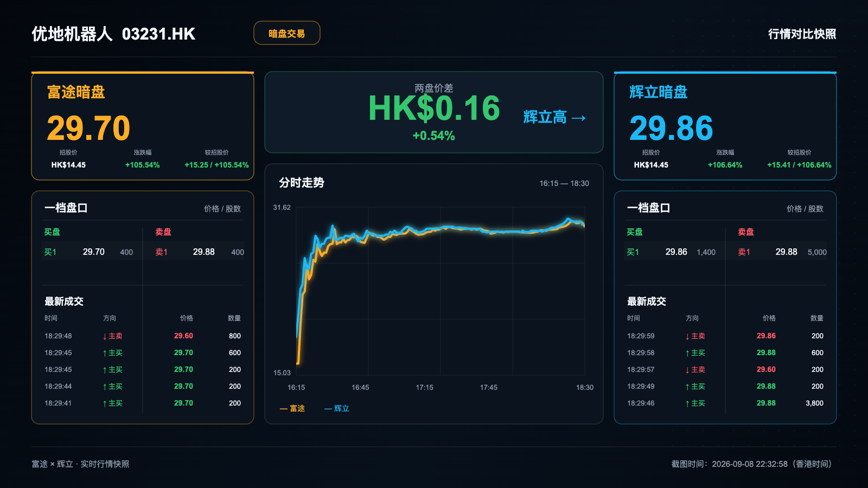Select the 18:29:45 trade with quantity 600
868x488 pixels.
143,353
